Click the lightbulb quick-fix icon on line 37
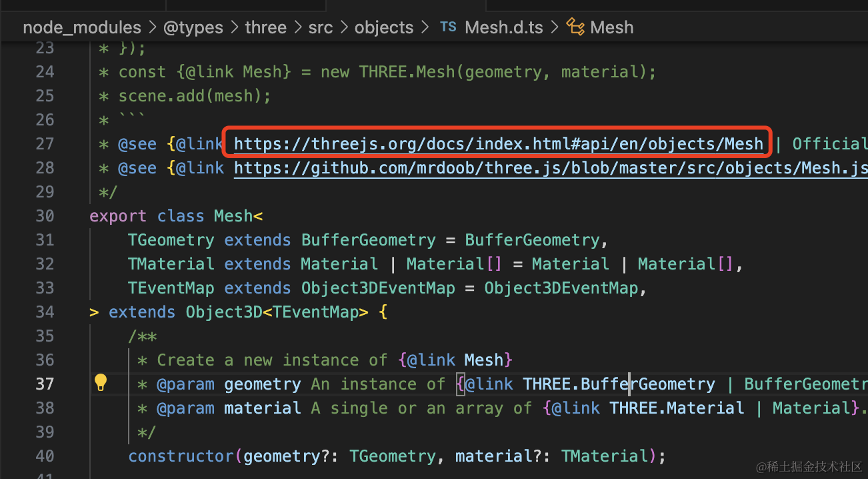The width and height of the screenshot is (868, 479). (x=100, y=382)
